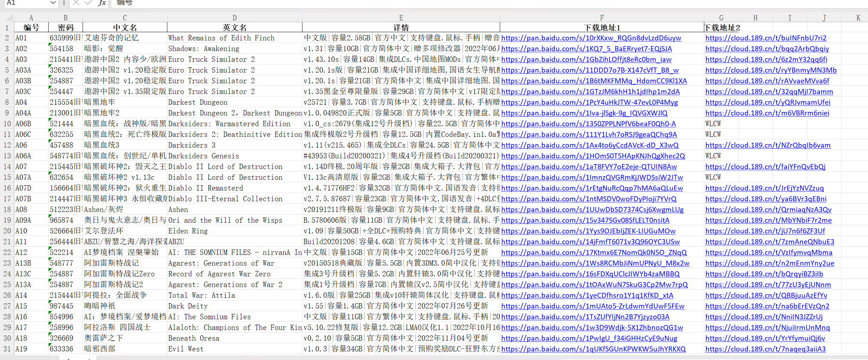
Task: Click the confirm checkmark in formula bar
Action: [88, 3]
